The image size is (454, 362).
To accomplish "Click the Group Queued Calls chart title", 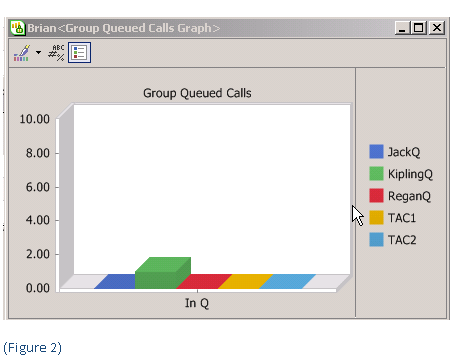I will 197,93.
